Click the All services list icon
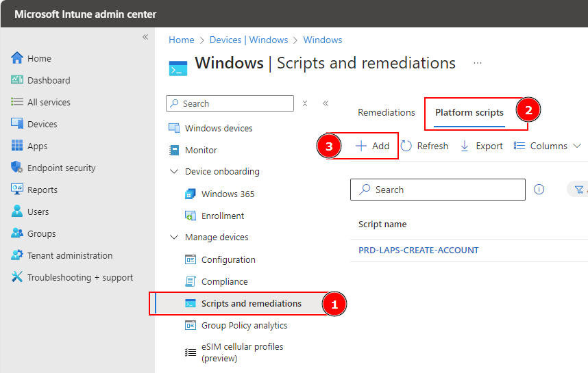Image resolution: width=588 pixels, height=373 pixels. pos(17,102)
